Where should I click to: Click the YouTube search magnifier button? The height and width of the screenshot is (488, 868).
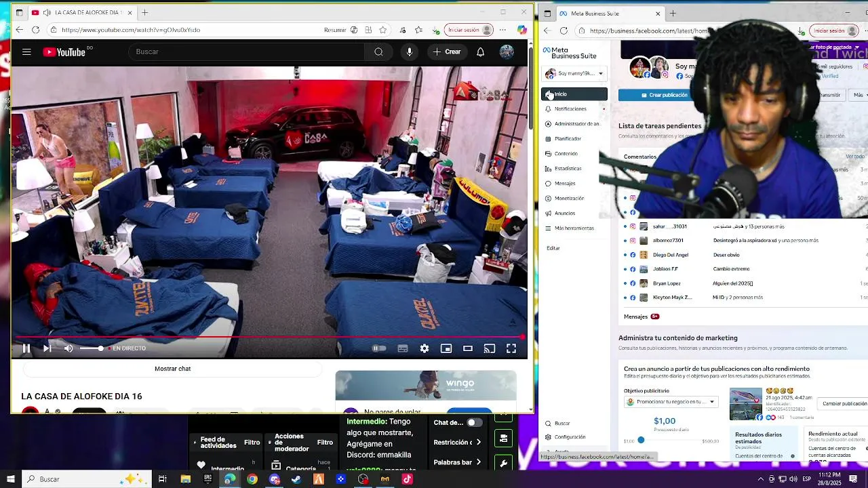(x=378, y=52)
